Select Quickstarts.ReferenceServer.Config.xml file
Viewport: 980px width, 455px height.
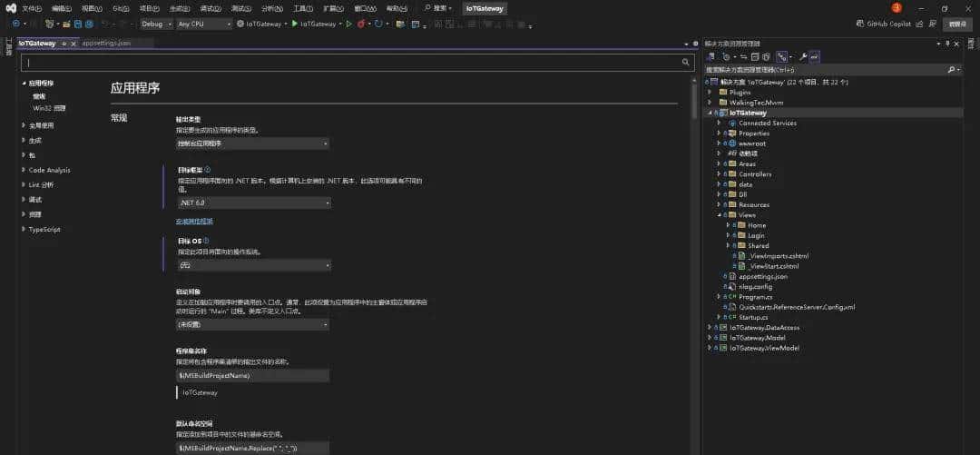(797, 307)
